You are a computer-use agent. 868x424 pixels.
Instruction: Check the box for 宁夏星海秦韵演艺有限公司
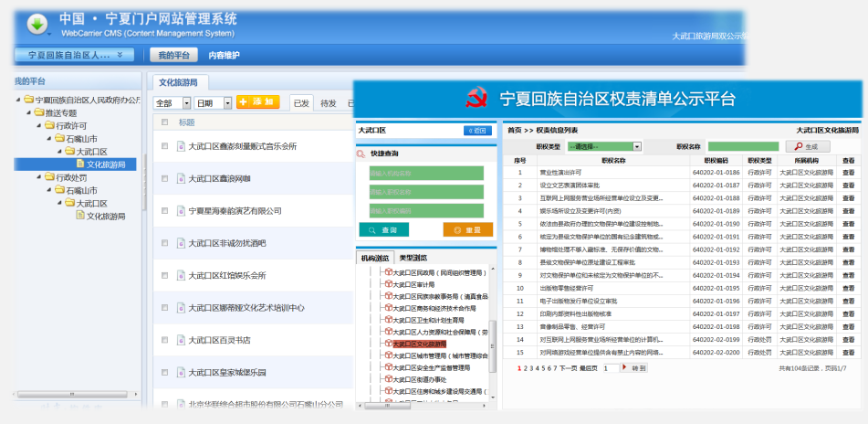pos(164,210)
